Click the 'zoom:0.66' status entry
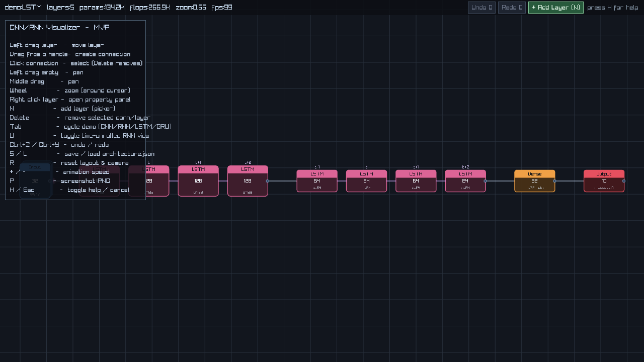The image size is (644, 362). tap(191, 8)
